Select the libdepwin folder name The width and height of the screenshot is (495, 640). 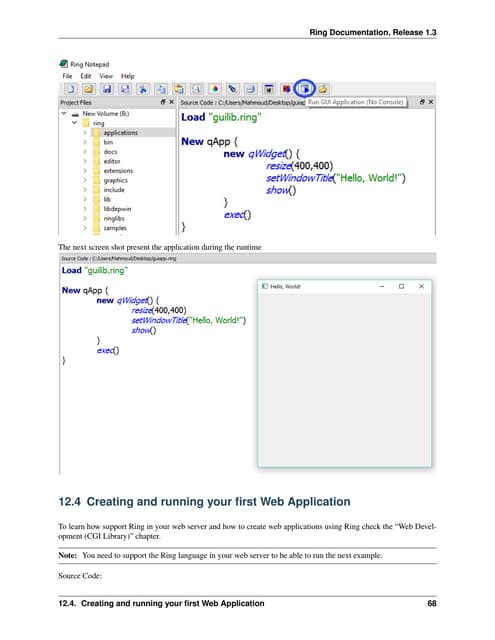click(118, 209)
